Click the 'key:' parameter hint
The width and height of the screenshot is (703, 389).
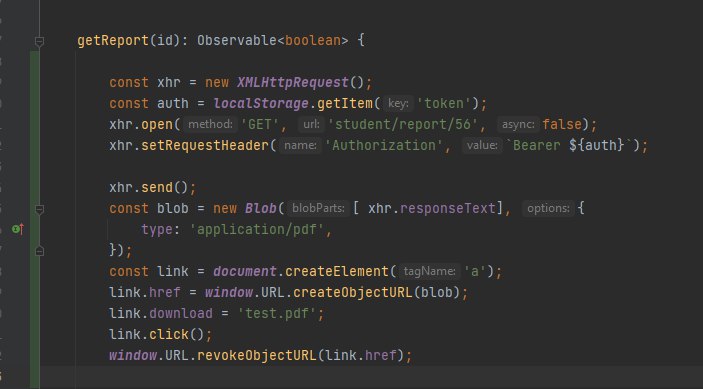(398, 104)
